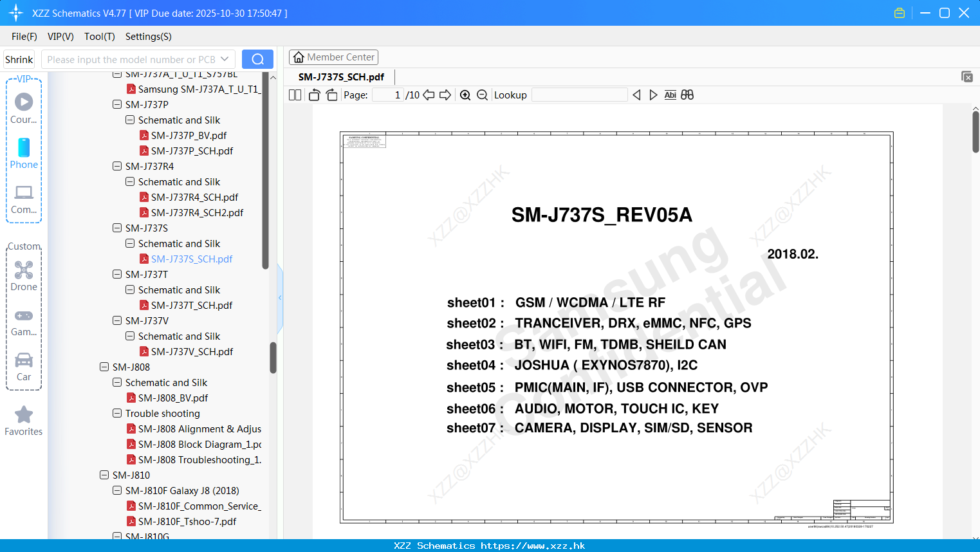
Task: Open the Settings(S) menu
Action: (x=149, y=37)
